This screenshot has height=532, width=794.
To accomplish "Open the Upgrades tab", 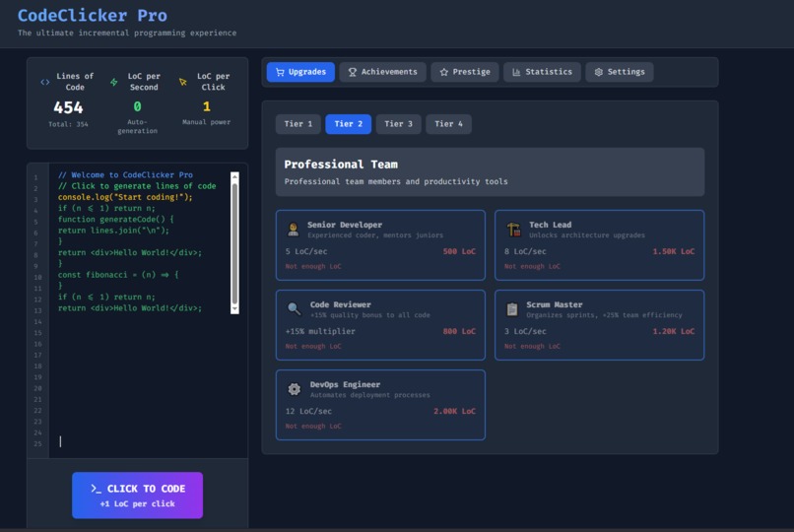I will point(300,72).
